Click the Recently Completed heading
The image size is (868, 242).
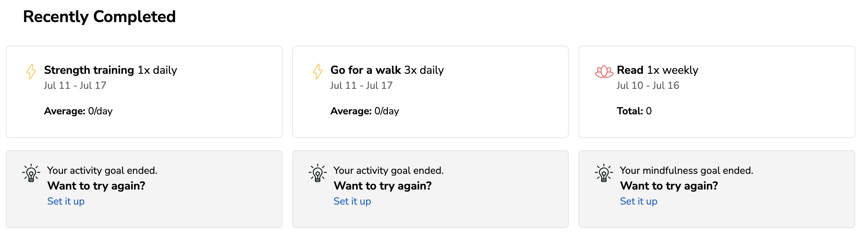point(99,16)
